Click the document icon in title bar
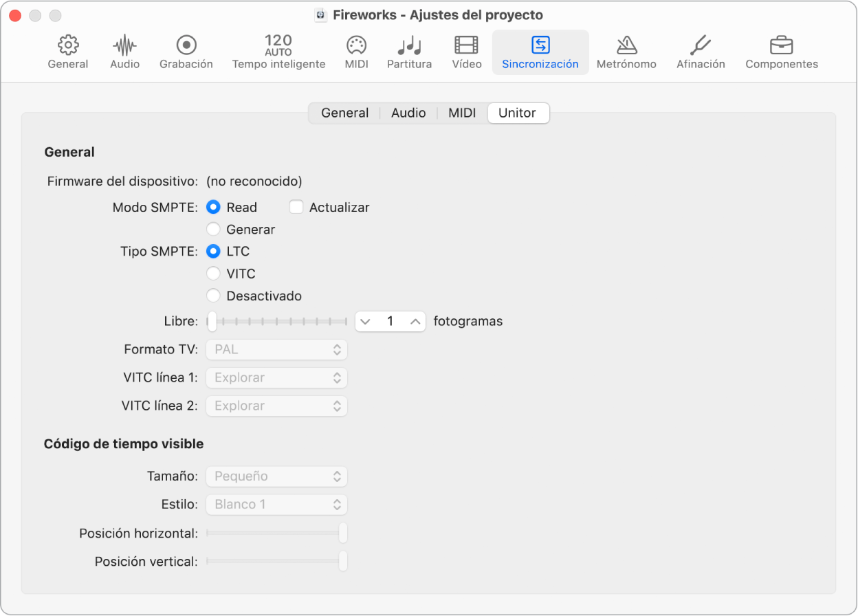858x616 pixels. point(320,15)
